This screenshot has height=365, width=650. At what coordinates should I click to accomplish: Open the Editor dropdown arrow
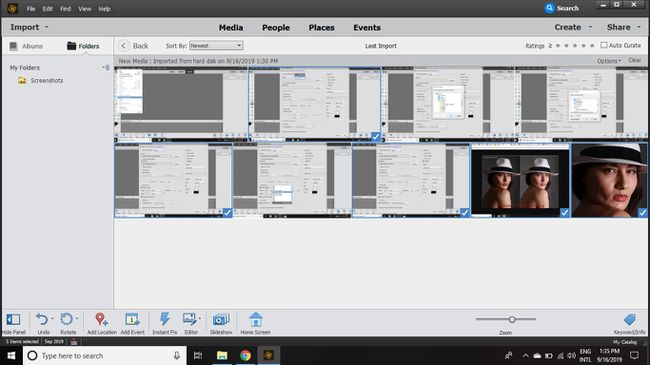(200, 318)
